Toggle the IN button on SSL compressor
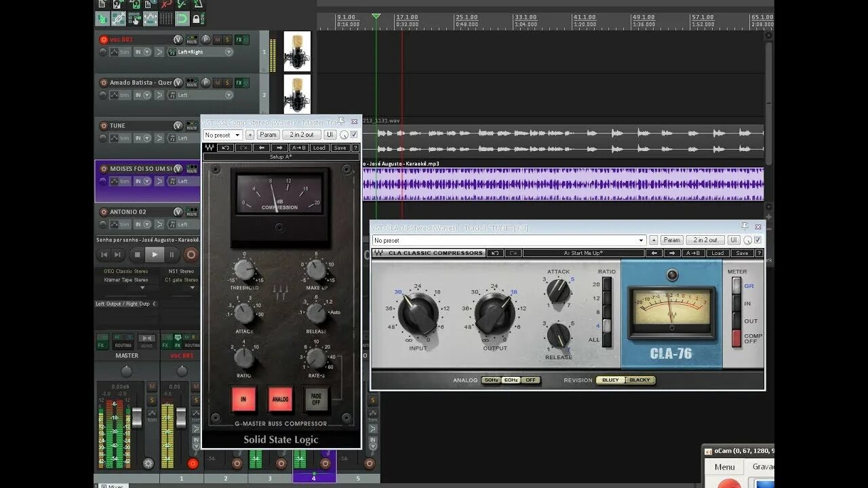Image resolution: width=868 pixels, height=488 pixels. point(243,400)
